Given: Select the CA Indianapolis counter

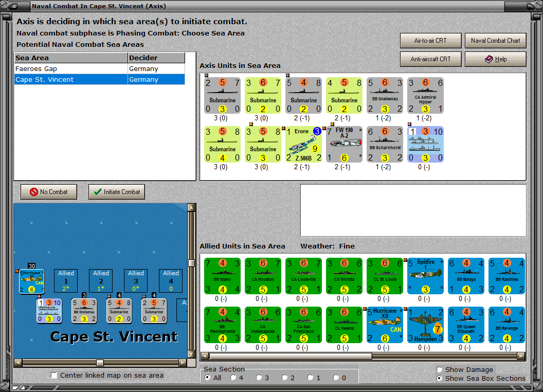Looking at the screenshot, I should pos(263,325).
